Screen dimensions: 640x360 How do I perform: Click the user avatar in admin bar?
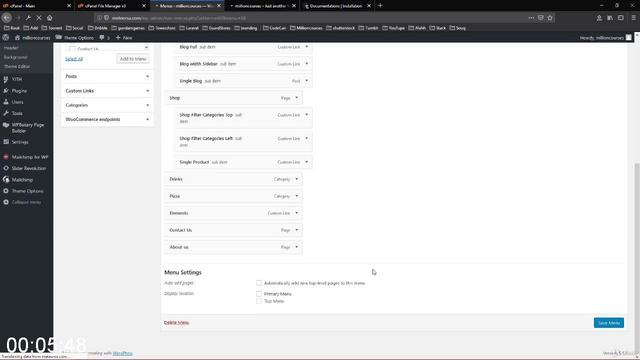(x=629, y=38)
